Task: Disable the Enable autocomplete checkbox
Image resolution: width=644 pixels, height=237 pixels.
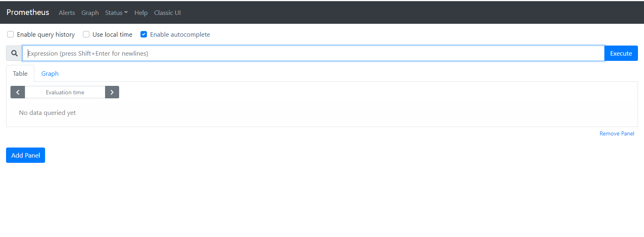Action: pyautogui.click(x=144, y=34)
